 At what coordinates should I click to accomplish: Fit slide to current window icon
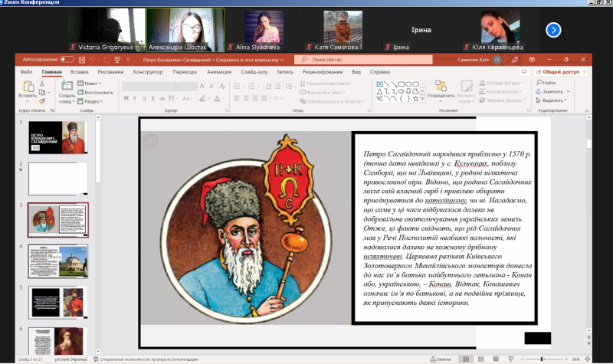pos(587,359)
